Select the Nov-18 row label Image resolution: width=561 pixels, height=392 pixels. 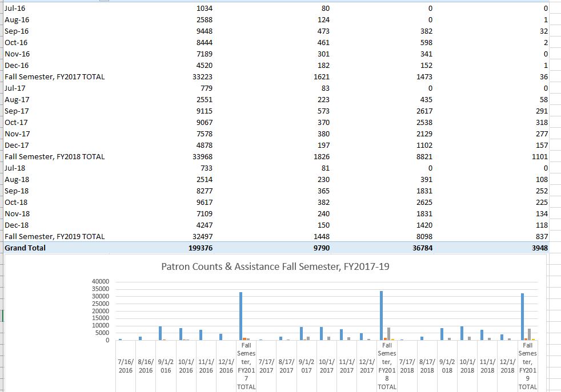(x=17, y=214)
